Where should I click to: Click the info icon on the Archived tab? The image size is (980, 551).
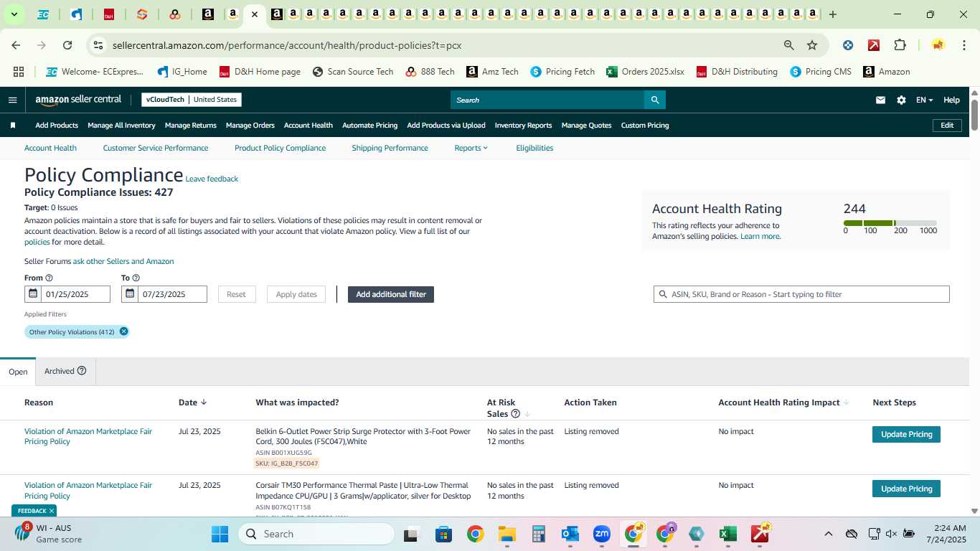[x=82, y=371]
